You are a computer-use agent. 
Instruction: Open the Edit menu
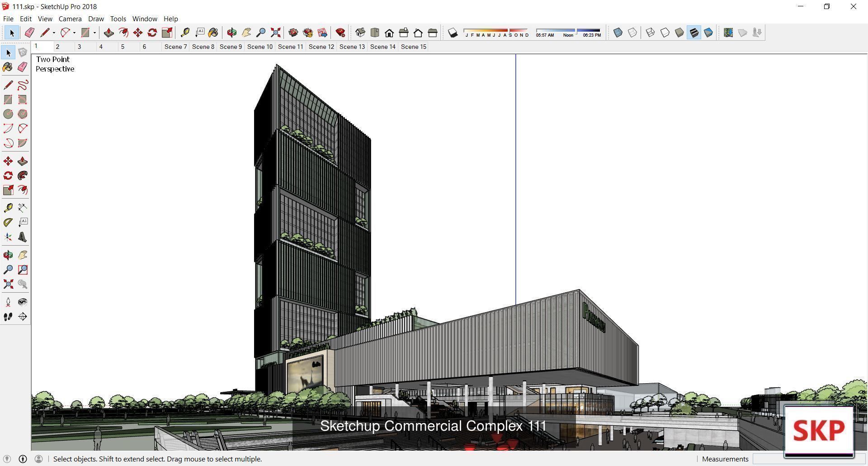point(26,19)
